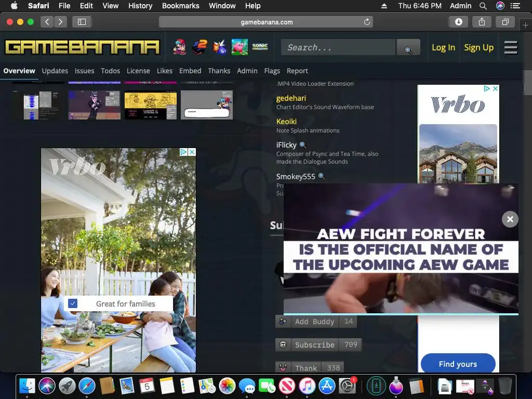Switch to the Issues tab
The height and width of the screenshot is (399, 532).
(85, 71)
